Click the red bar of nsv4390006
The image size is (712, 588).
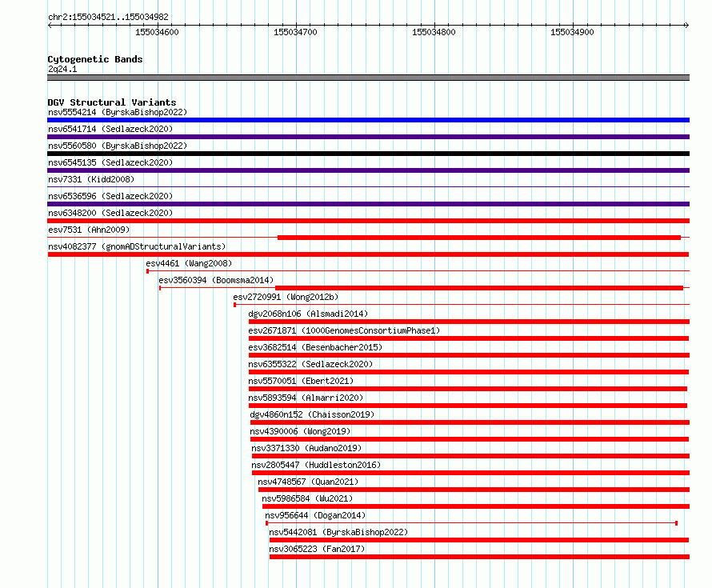[470, 439]
